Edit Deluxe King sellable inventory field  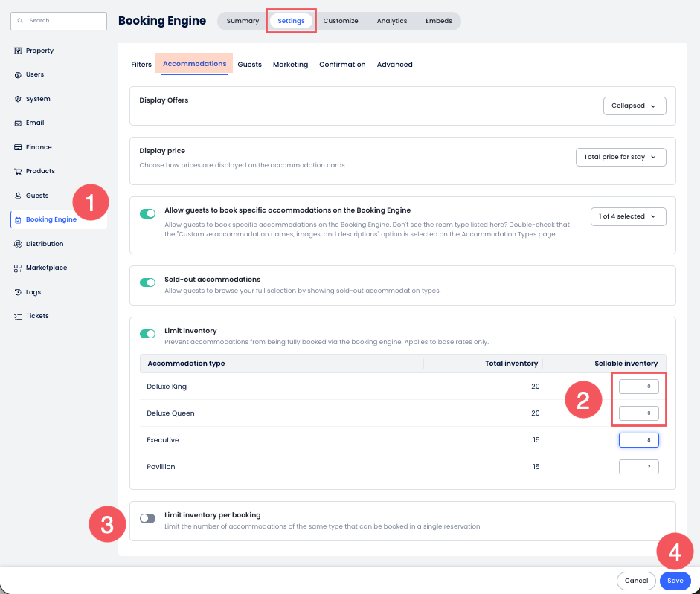638,387
